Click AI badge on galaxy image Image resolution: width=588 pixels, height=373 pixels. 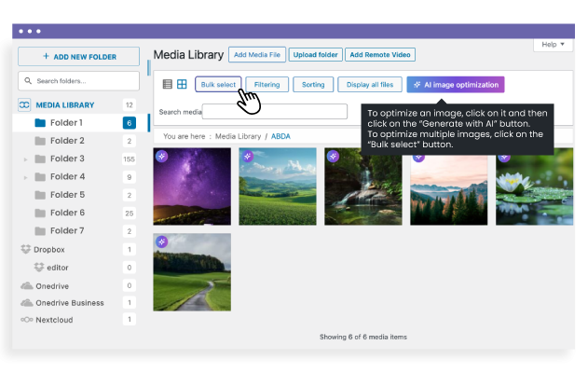click(x=160, y=156)
